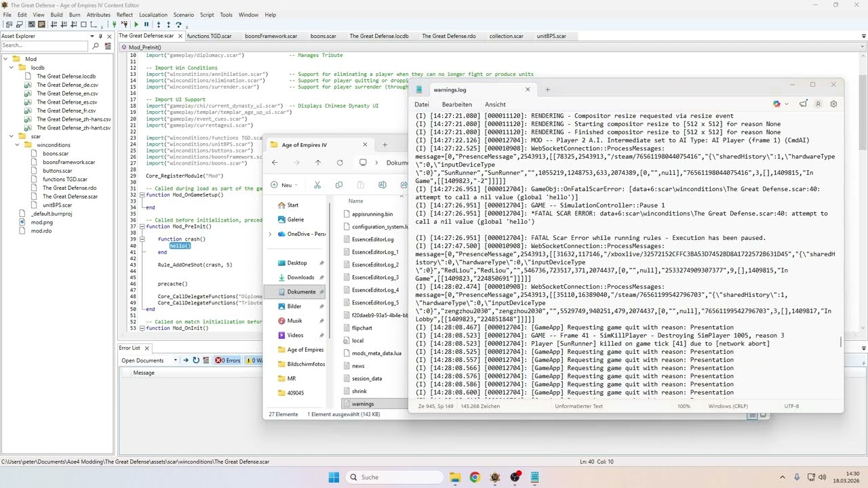
Task: Pin the Asset Explorer panel
Action: (x=100, y=36)
